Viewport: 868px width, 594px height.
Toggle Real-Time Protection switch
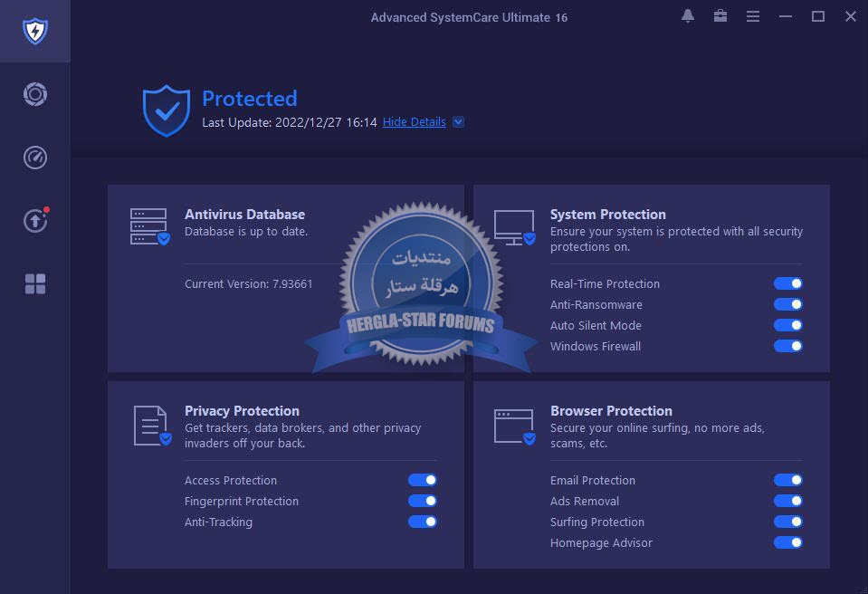(x=788, y=283)
